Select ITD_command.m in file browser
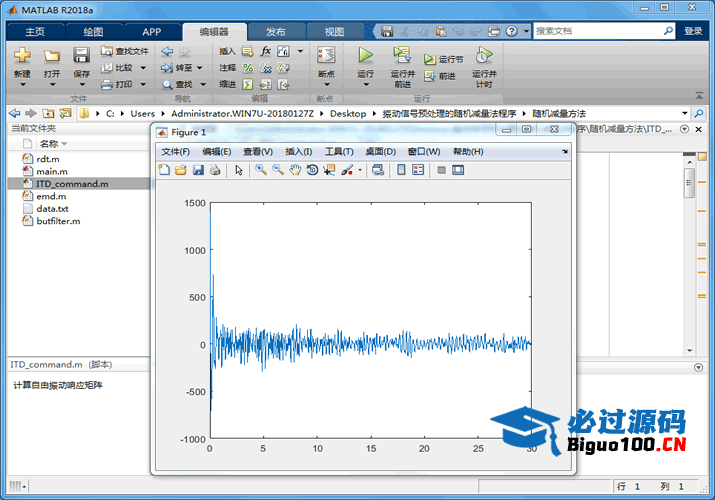This screenshot has width=715, height=500. click(71, 184)
